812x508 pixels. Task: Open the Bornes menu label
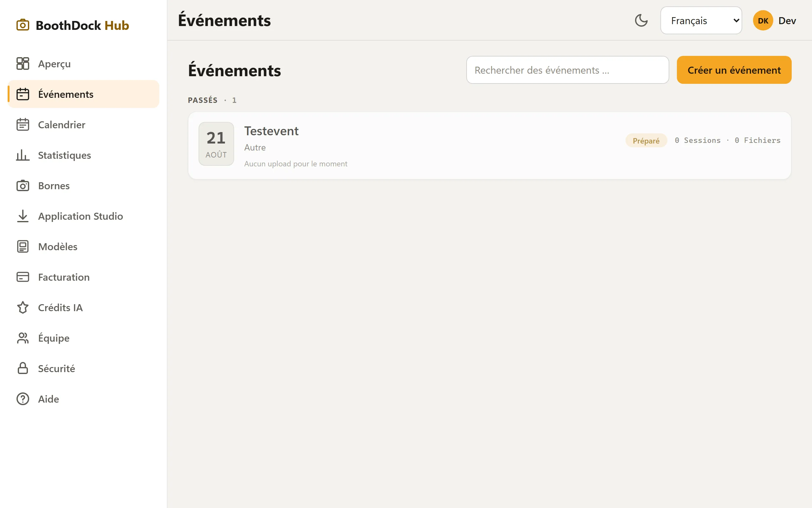[x=54, y=186]
